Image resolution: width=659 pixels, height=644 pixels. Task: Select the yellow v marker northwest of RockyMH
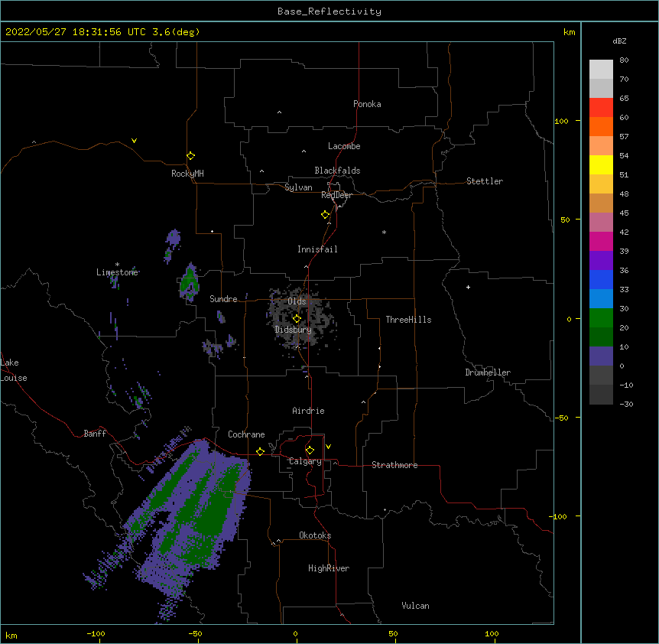coord(134,141)
